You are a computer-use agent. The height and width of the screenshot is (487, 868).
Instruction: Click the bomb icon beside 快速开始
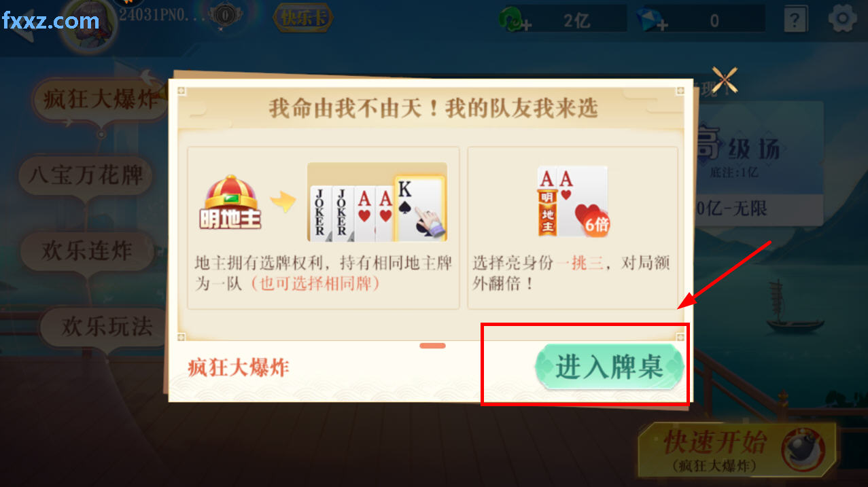[x=803, y=449]
